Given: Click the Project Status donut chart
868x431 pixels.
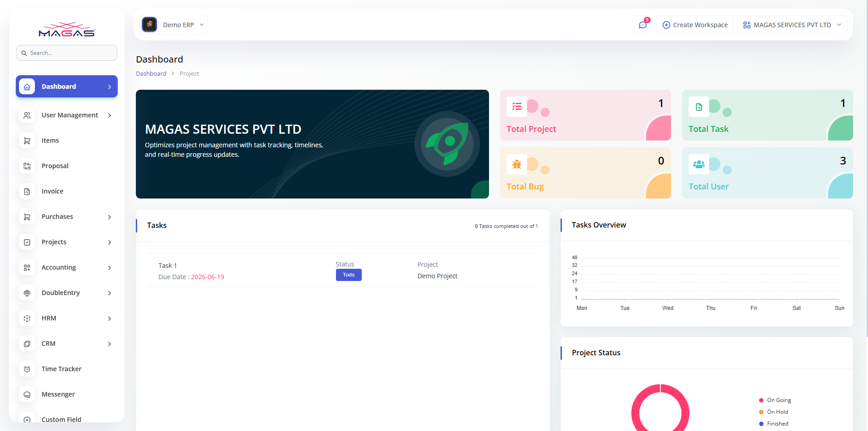Looking at the screenshot, I should [660, 408].
